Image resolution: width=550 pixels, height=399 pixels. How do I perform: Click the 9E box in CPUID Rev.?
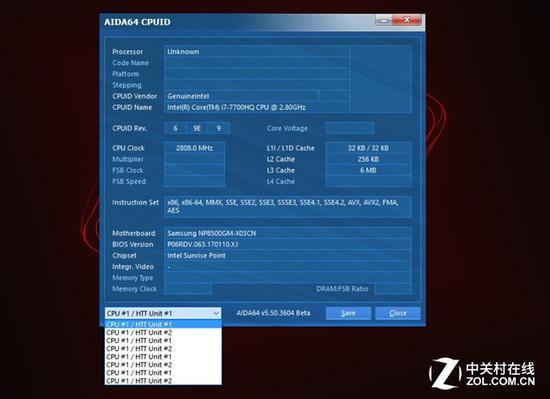click(x=197, y=128)
